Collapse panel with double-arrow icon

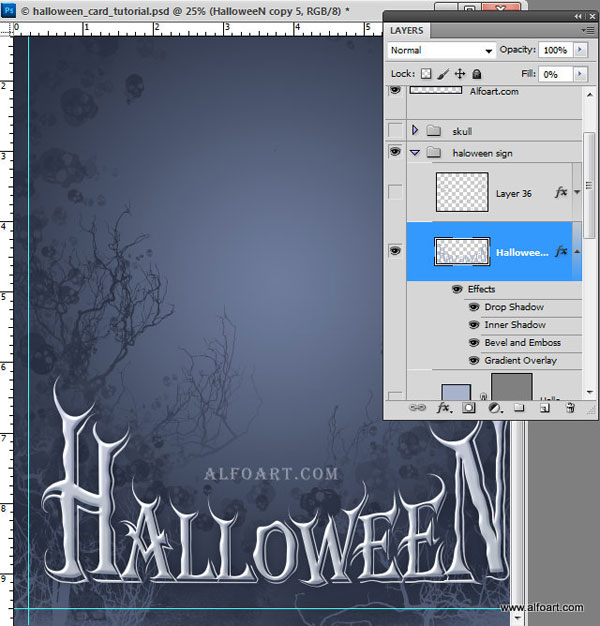(578, 16)
